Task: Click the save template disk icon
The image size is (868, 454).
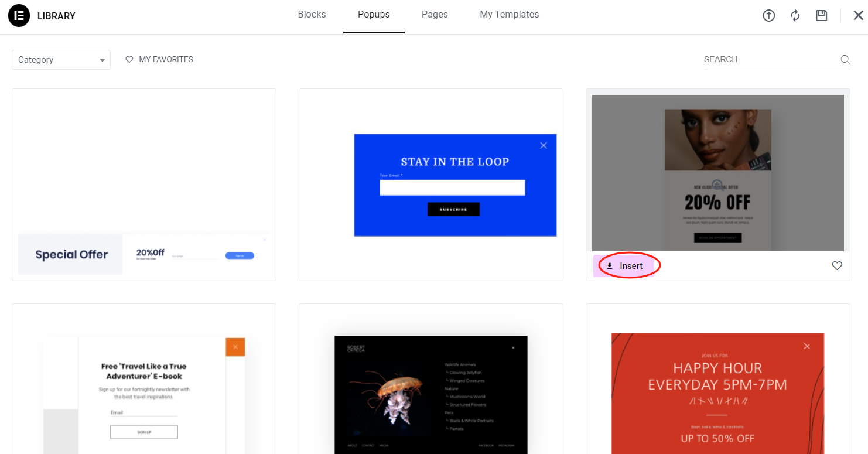Action: coord(821,16)
